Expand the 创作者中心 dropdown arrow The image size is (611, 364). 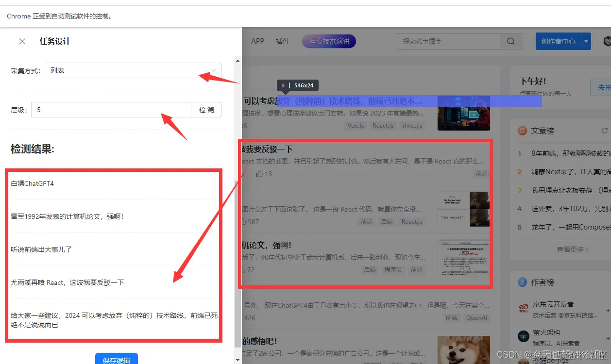(x=586, y=42)
